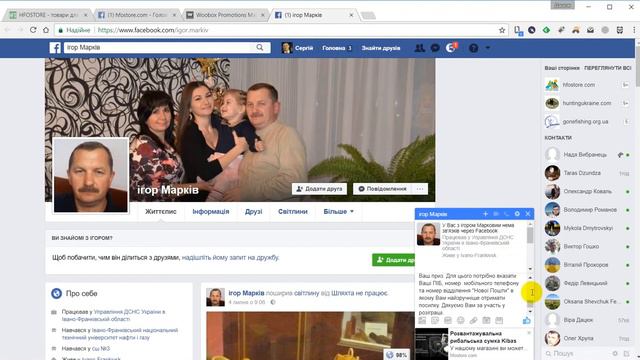Click the Facebook logo icon
This screenshot has width=640, height=360.
tap(55, 48)
